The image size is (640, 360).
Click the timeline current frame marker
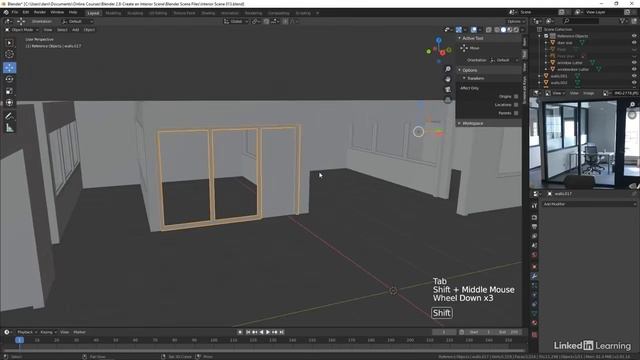(x=19, y=340)
